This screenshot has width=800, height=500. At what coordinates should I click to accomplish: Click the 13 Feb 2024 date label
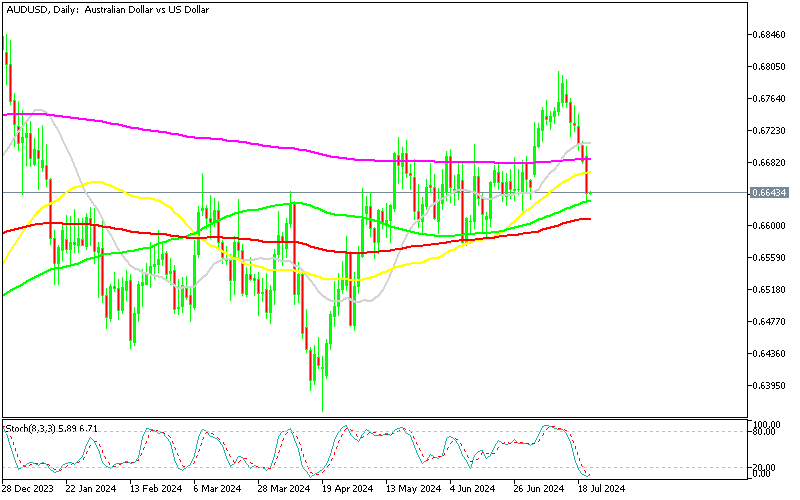point(156,489)
